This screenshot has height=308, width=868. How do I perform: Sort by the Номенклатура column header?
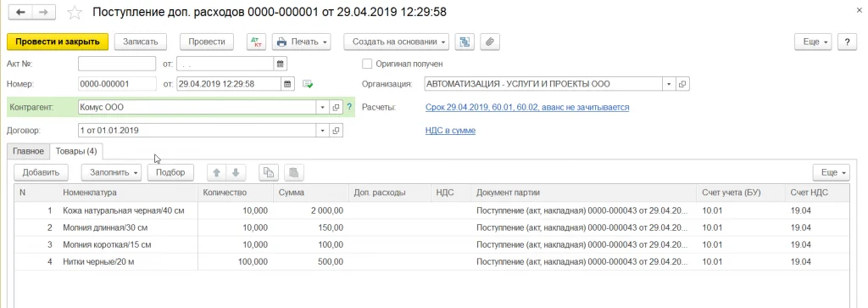[129, 193]
